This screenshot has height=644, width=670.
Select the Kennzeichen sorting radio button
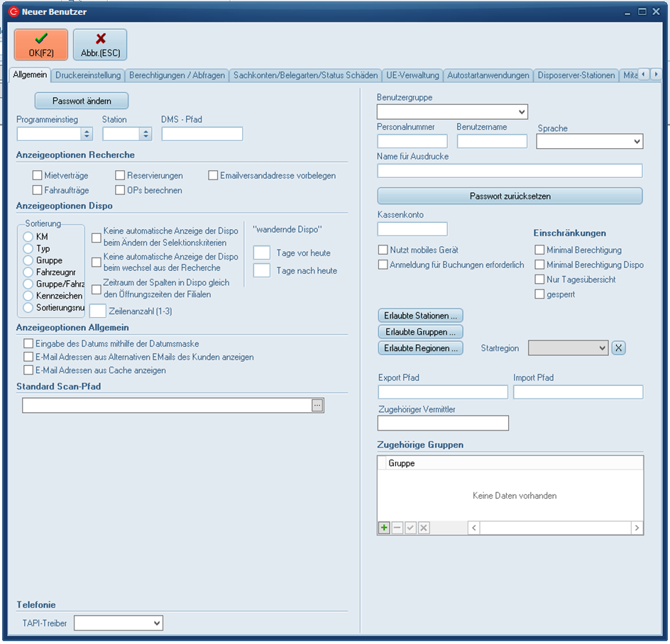(x=28, y=295)
